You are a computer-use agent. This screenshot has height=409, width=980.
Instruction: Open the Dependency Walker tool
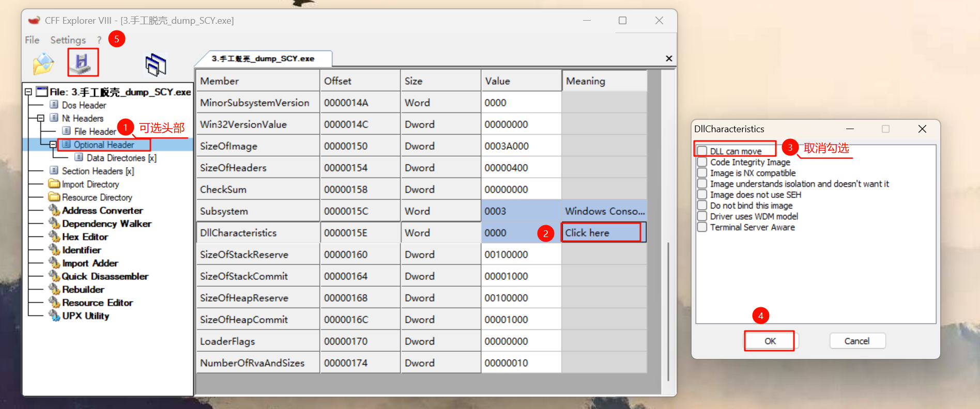(x=106, y=224)
